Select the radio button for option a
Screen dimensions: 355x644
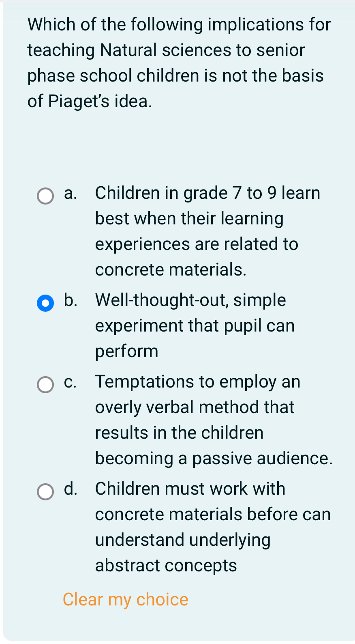[x=45, y=196]
